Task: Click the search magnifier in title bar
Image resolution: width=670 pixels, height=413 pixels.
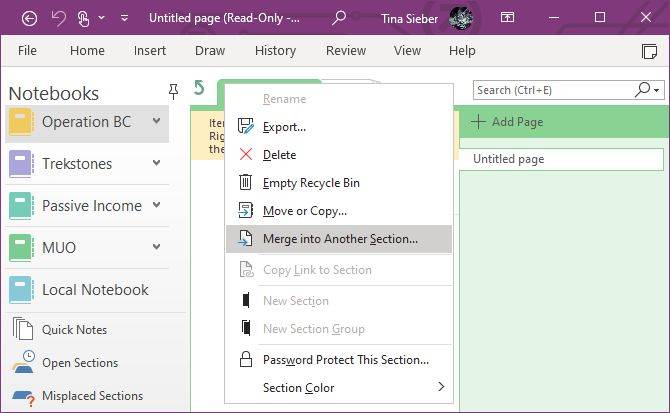Action: click(339, 18)
